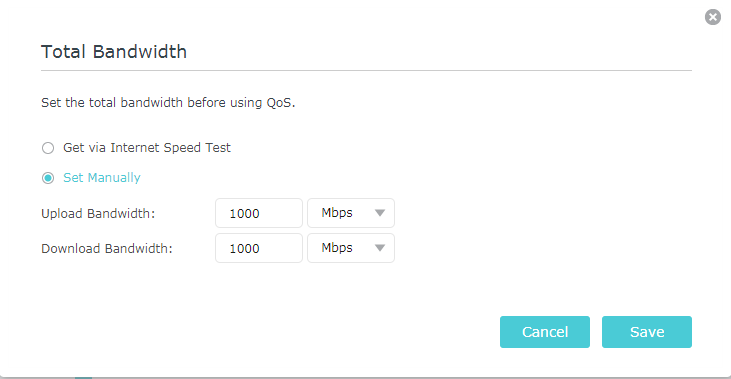Click the teal Set Manually label text

point(102,178)
